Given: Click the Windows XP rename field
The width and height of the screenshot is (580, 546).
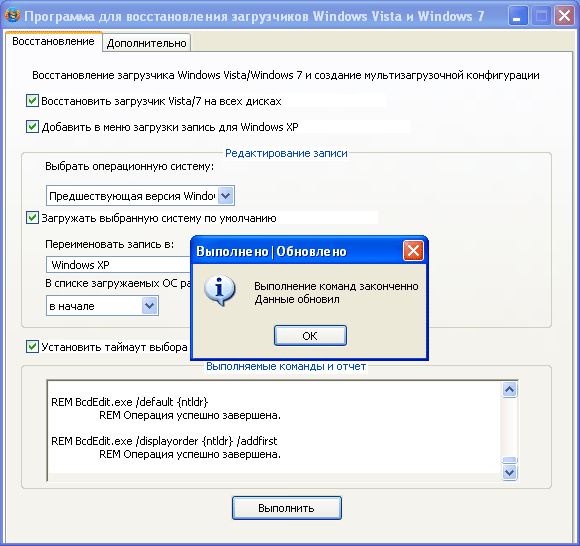Looking at the screenshot, I should [119, 265].
